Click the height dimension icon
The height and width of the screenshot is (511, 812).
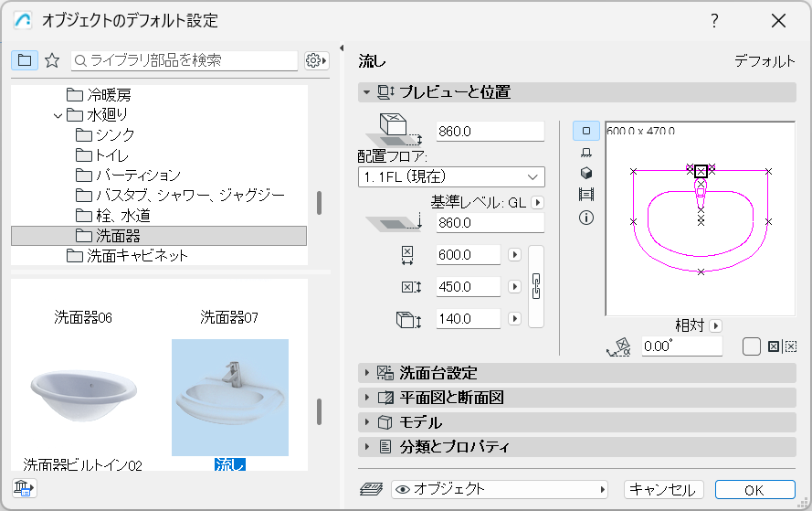(x=408, y=320)
